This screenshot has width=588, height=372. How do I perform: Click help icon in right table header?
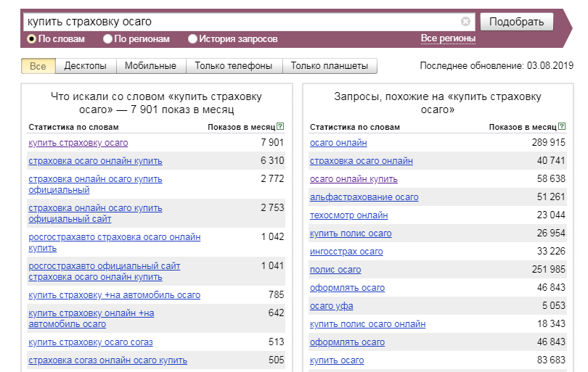coord(562,127)
